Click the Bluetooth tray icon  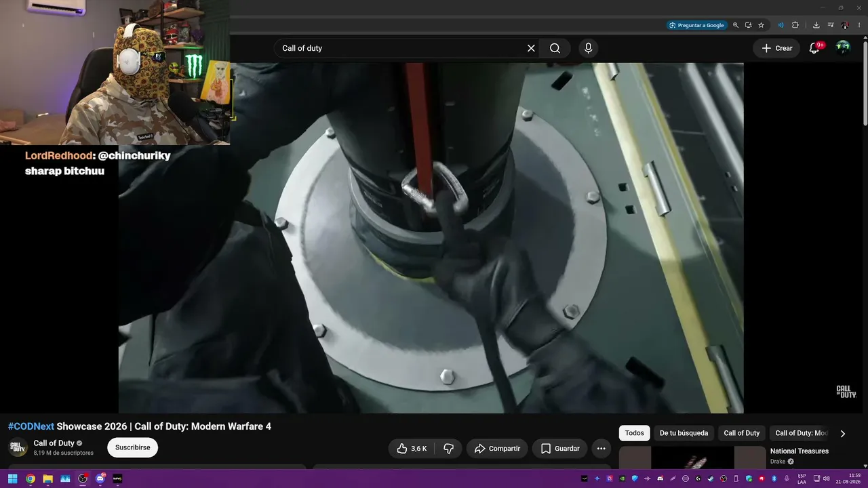pyautogui.click(x=774, y=479)
